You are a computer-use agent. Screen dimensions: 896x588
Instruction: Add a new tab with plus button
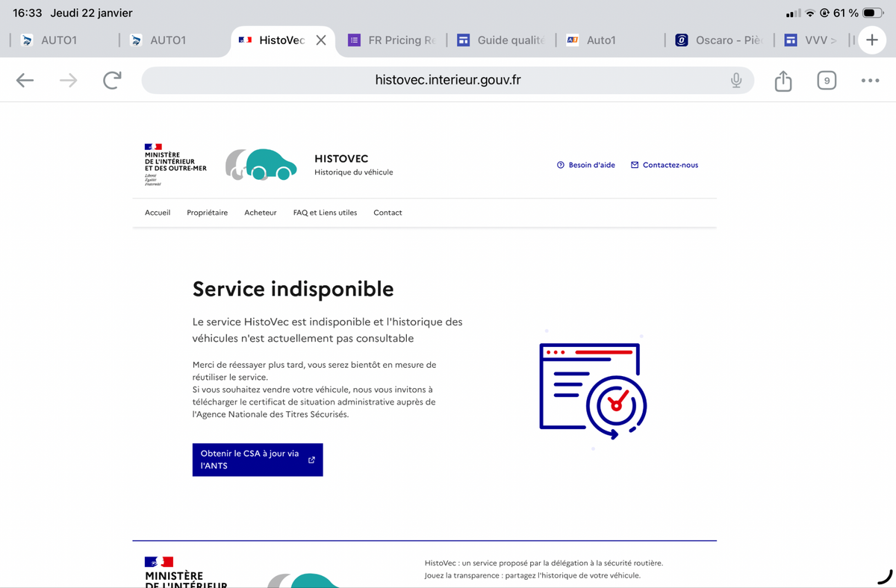click(871, 40)
